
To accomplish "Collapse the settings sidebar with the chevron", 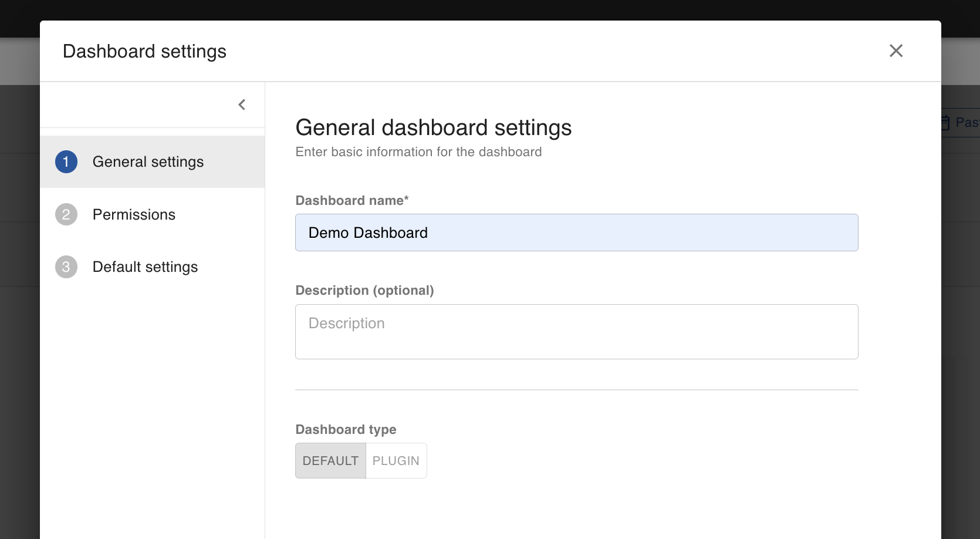I will coord(242,105).
